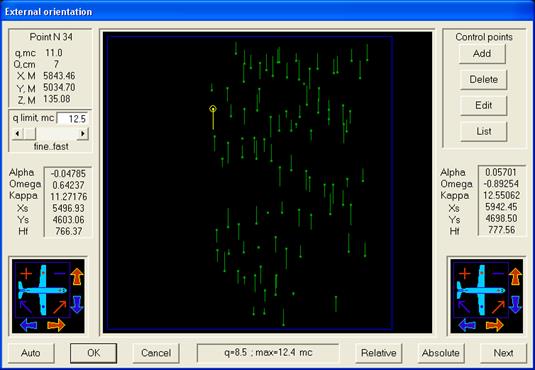Click the orange up arrow in left airplane panel
This screenshot has height=370, width=535.
pyautogui.click(x=77, y=276)
